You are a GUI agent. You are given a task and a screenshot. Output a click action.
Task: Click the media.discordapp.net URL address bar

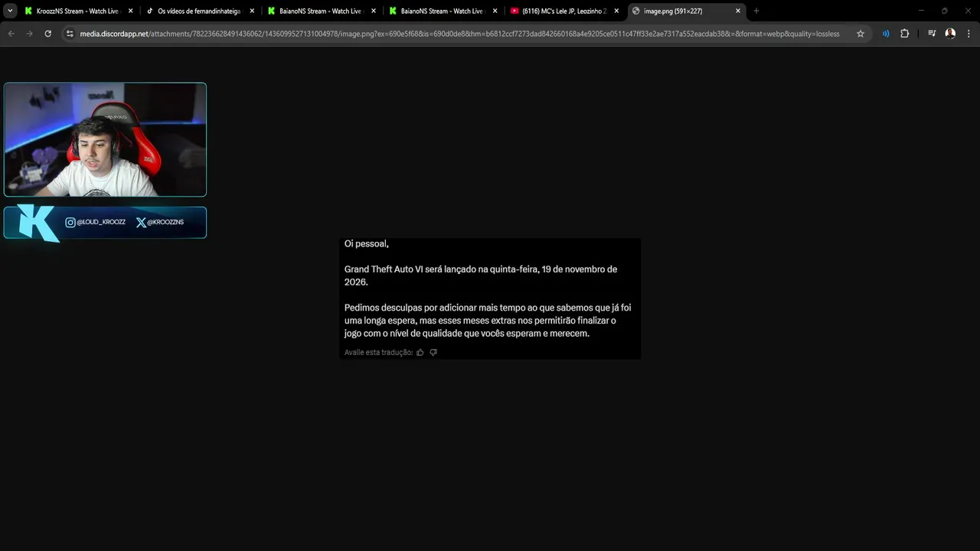(459, 34)
